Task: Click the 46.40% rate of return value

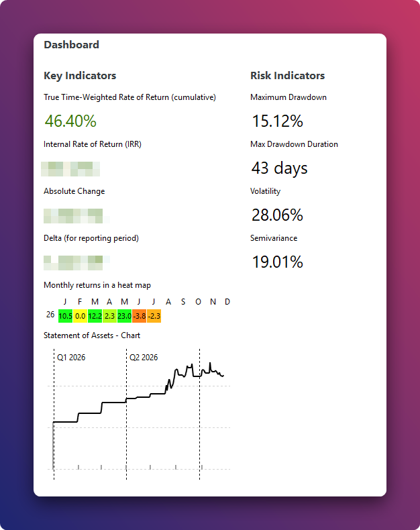Action: click(x=70, y=121)
